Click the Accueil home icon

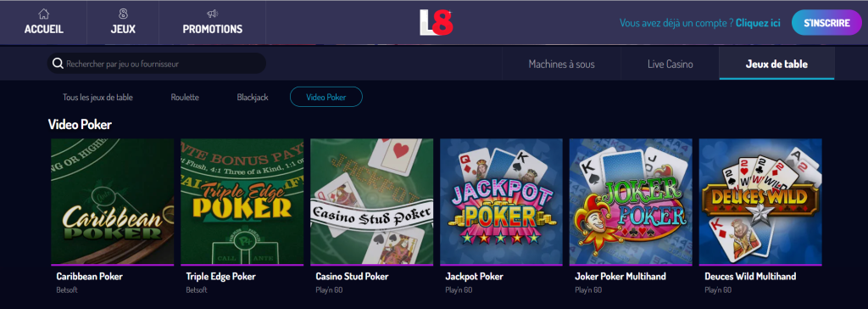click(x=44, y=14)
